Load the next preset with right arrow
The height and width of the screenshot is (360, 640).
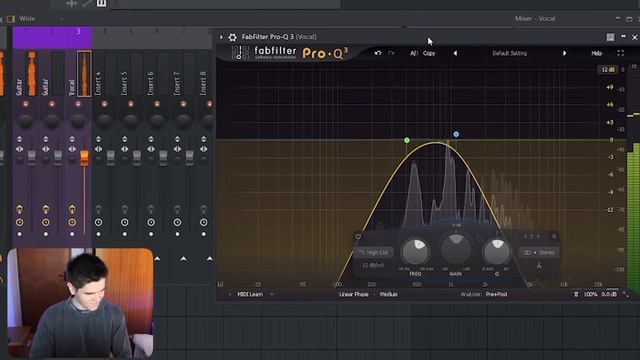point(564,53)
